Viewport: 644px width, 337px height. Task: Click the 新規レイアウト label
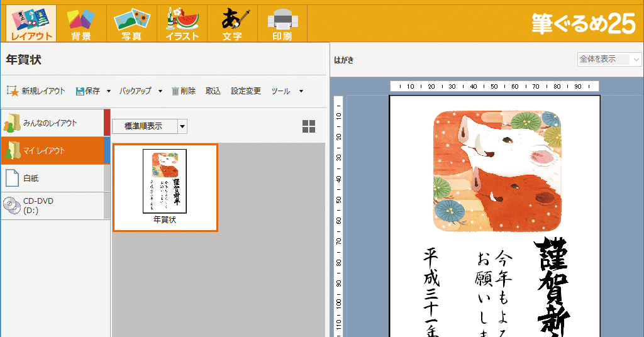pos(43,91)
